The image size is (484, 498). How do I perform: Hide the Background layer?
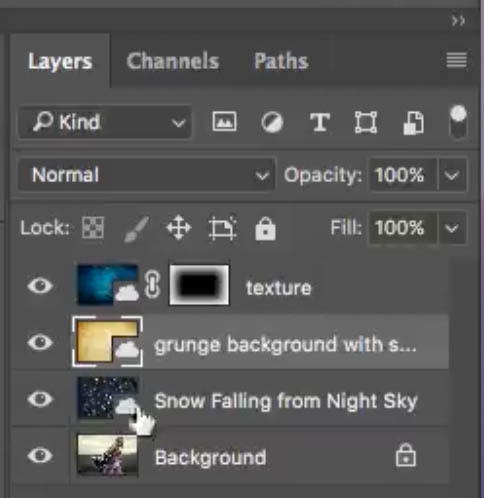[40, 455]
